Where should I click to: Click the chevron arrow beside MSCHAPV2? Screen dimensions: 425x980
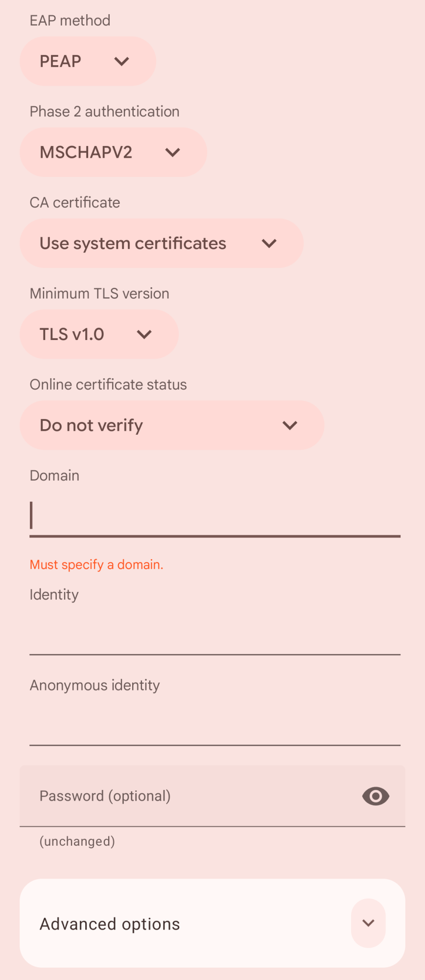(x=173, y=152)
